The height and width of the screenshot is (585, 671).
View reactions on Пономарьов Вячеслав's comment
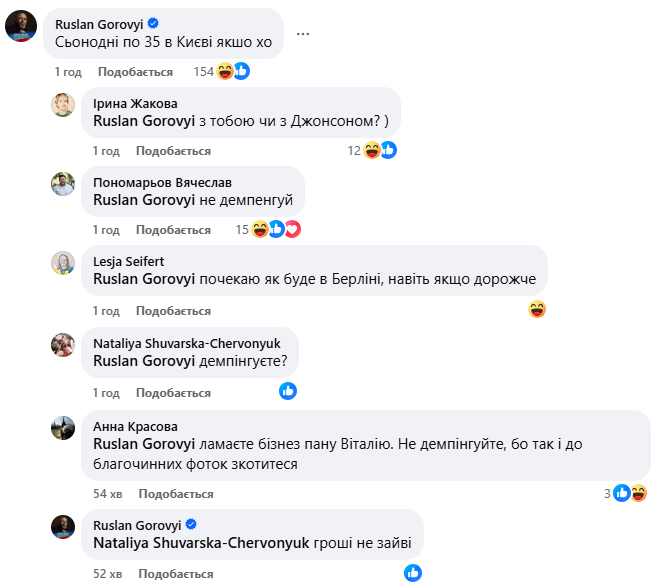click(275, 229)
